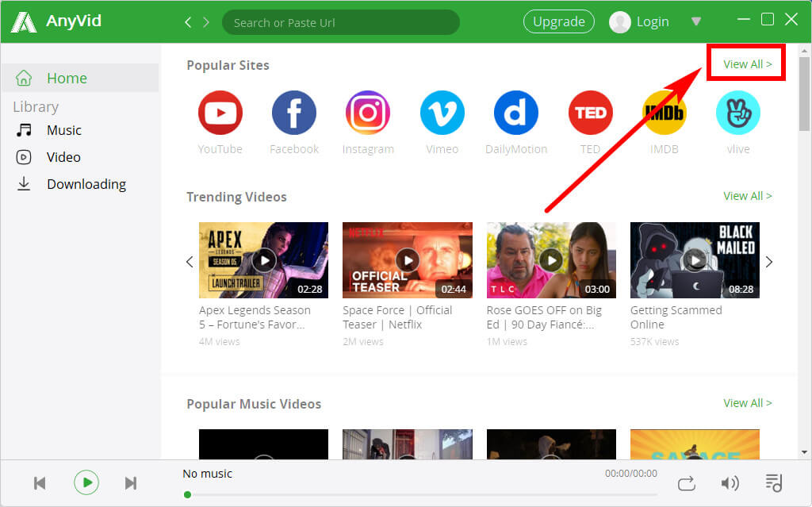Click the 00:00/00:00 time display
The width and height of the screenshot is (812, 507).
(630, 474)
